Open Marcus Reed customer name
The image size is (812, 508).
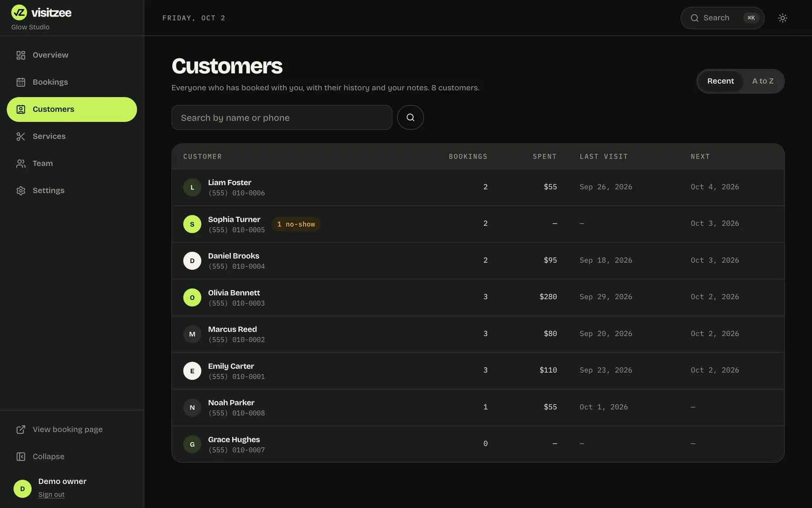pyautogui.click(x=232, y=329)
